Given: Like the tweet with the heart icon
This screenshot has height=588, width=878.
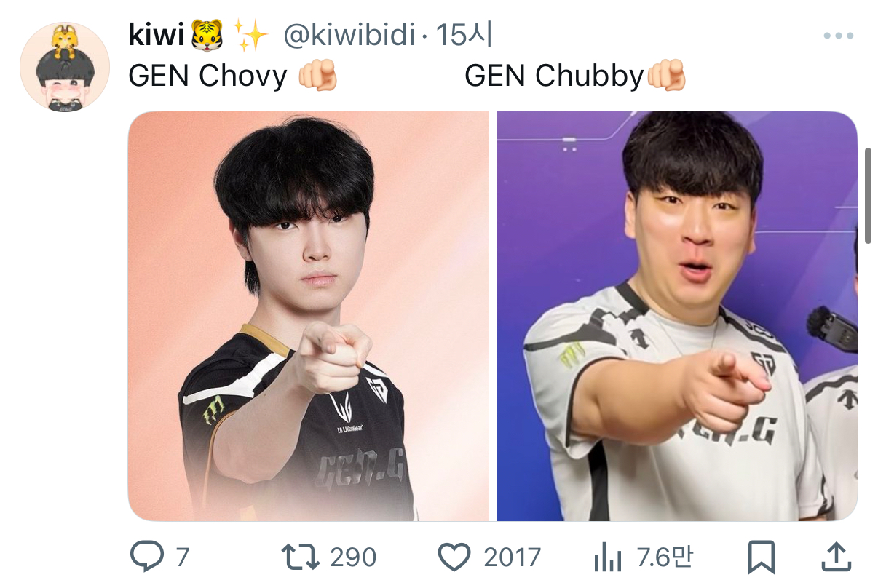Looking at the screenshot, I should [455, 557].
